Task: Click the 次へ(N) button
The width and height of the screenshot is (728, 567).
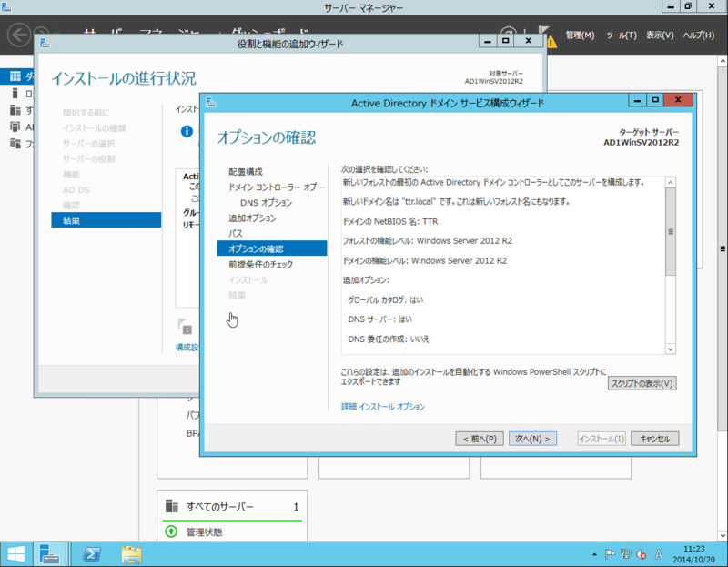Action: (x=532, y=439)
